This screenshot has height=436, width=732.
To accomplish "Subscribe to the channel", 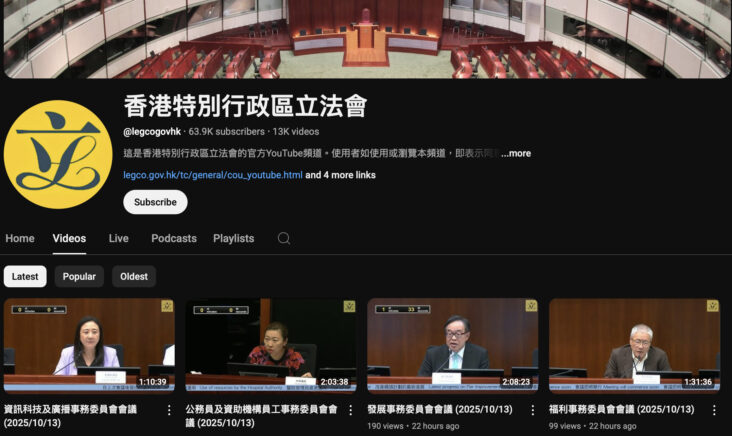I will pos(155,202).
